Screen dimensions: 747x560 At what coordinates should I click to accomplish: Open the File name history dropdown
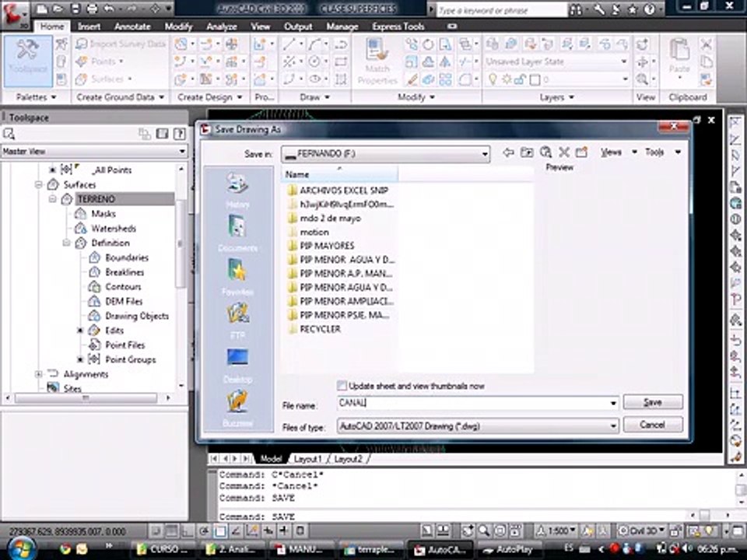pyautogui.click(x=613, y=404)
